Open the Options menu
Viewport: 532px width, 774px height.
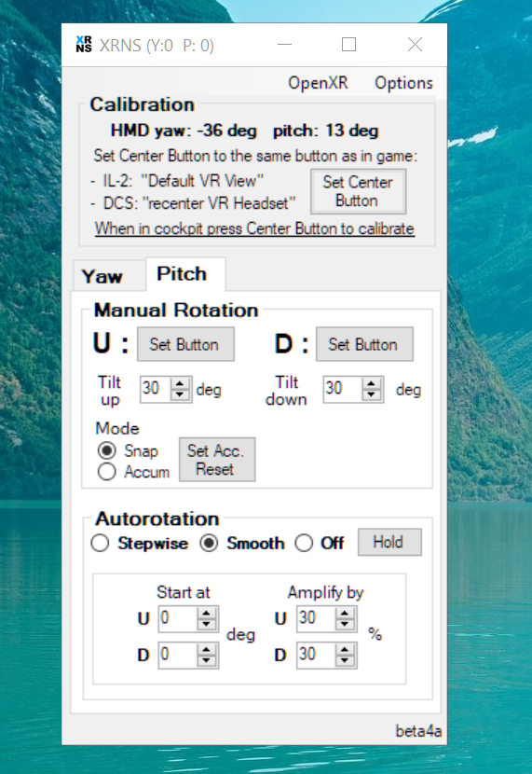click(403, 83)
